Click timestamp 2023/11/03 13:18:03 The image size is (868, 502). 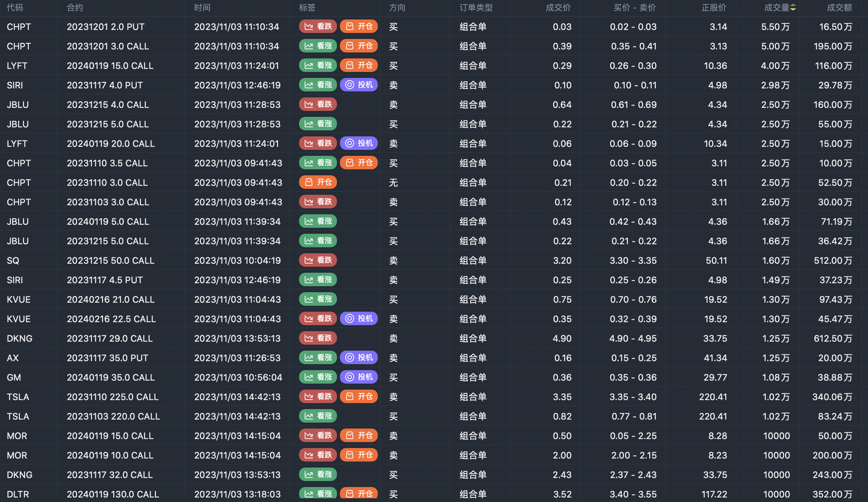[237, 494]
